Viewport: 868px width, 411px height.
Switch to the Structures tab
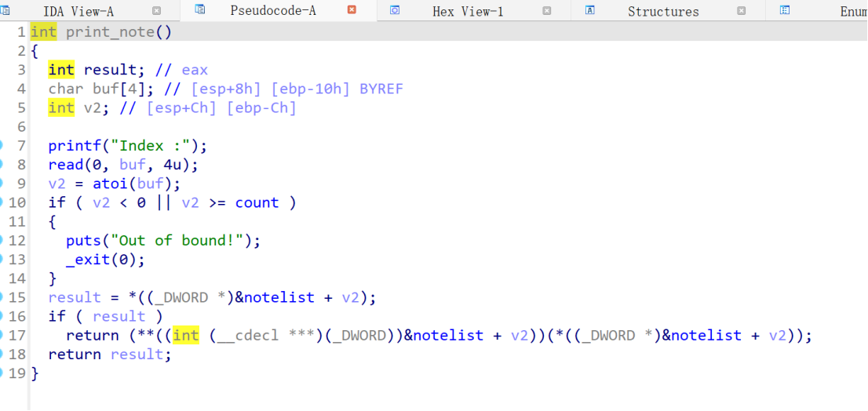[x=662, y=12]
